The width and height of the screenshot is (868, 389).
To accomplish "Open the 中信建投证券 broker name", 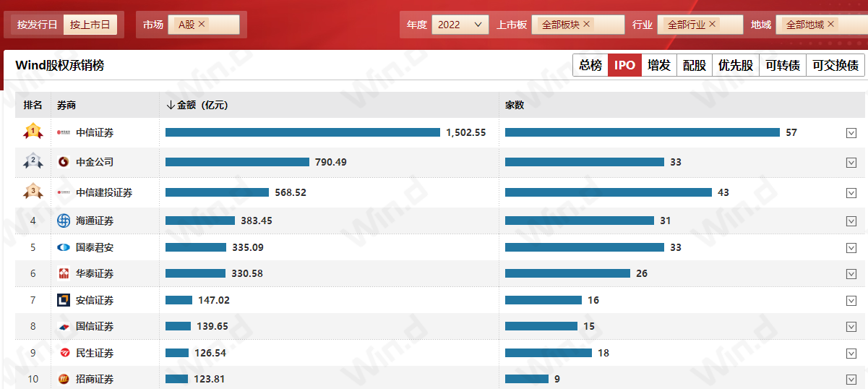I will [104, 193].
